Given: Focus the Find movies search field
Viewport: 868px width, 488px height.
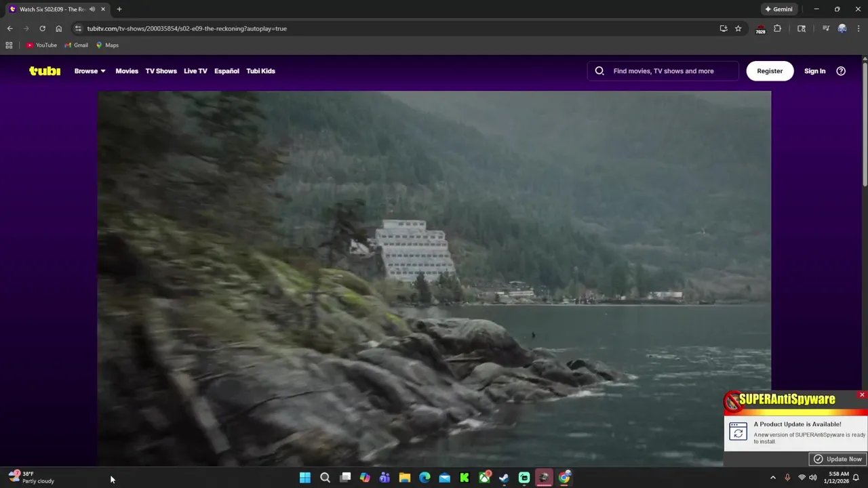Looking at the screenshot, I should click(663, 71).
